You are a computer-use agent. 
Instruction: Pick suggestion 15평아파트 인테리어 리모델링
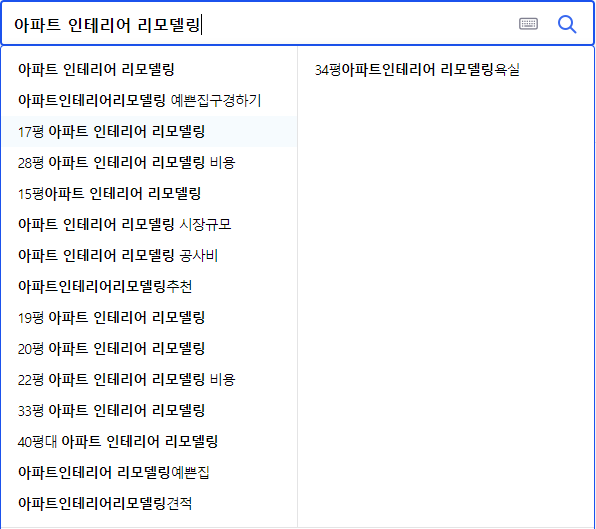point(109,194)
